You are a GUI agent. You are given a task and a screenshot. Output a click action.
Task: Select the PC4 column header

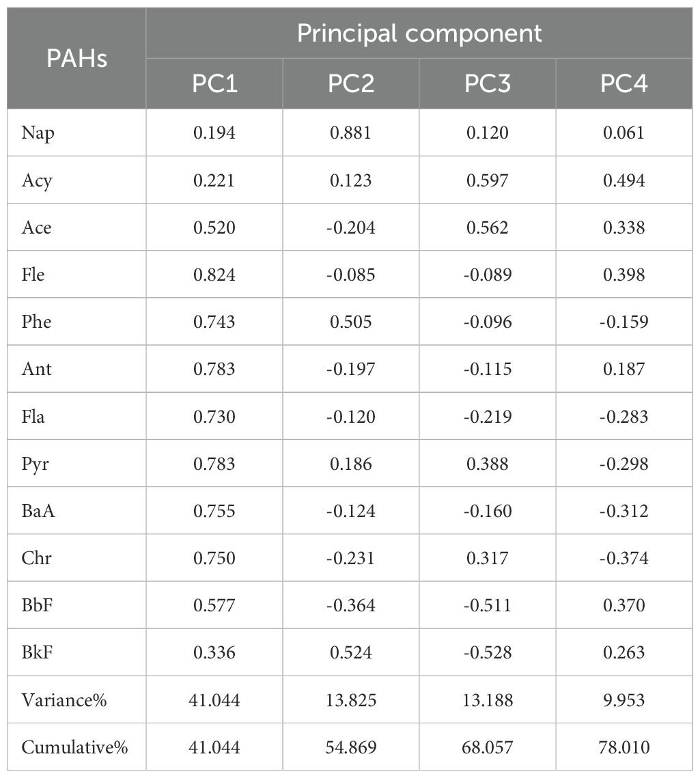pos(624,84)
